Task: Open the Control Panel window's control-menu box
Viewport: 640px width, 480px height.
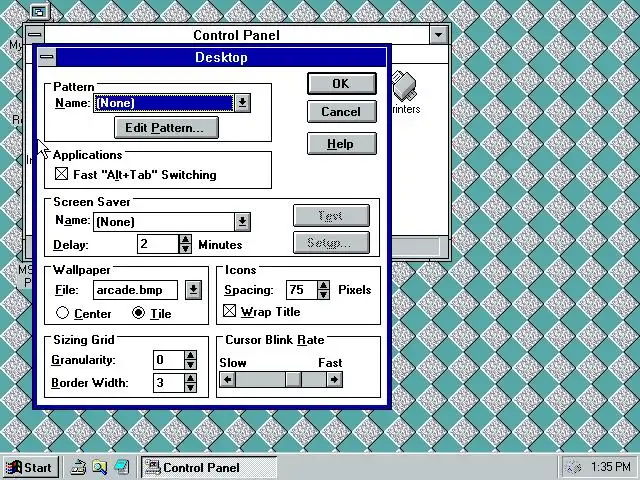Action: click(35, 34)
